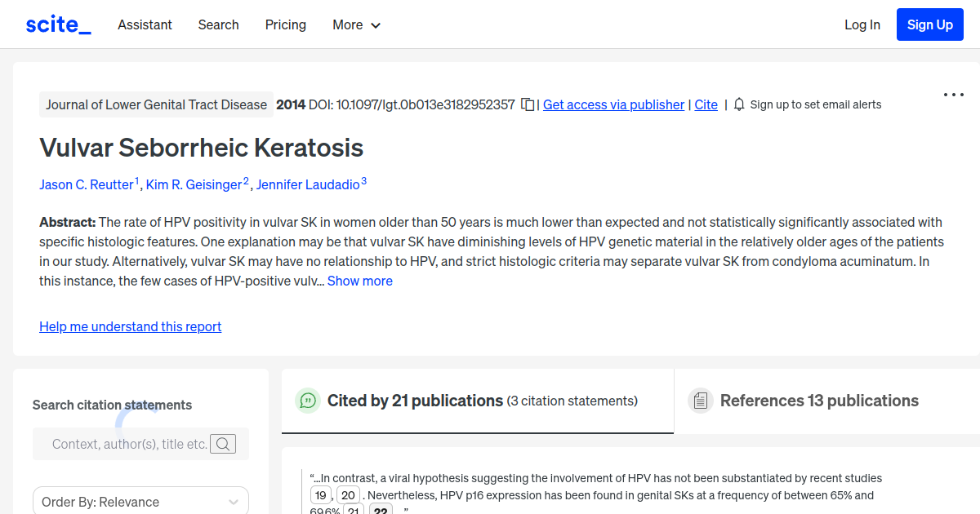Open the Pricing menu item
The width and height of the screenshot is (980, 514).
pyautogui.click(x=285, y=25)
